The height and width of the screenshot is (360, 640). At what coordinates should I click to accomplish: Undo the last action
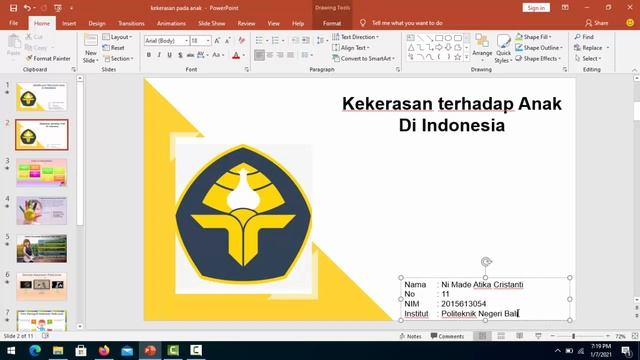click(x=27, y=8)
